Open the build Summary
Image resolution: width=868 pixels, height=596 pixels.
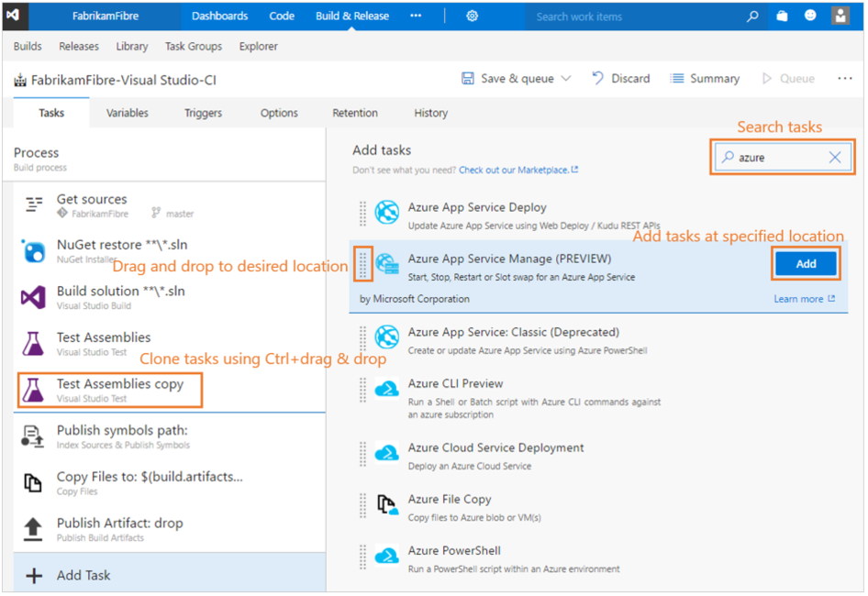coord(705,79)
